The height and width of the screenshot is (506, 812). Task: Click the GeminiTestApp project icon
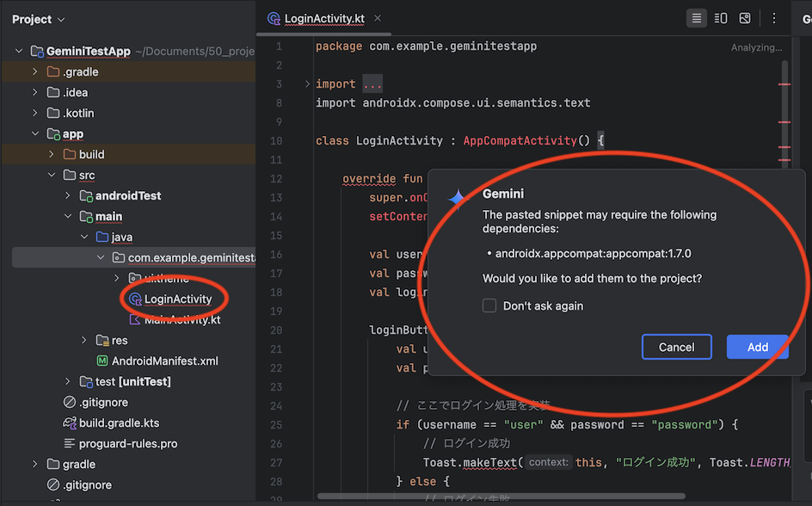pyautogui.click(x=37, y=51)
